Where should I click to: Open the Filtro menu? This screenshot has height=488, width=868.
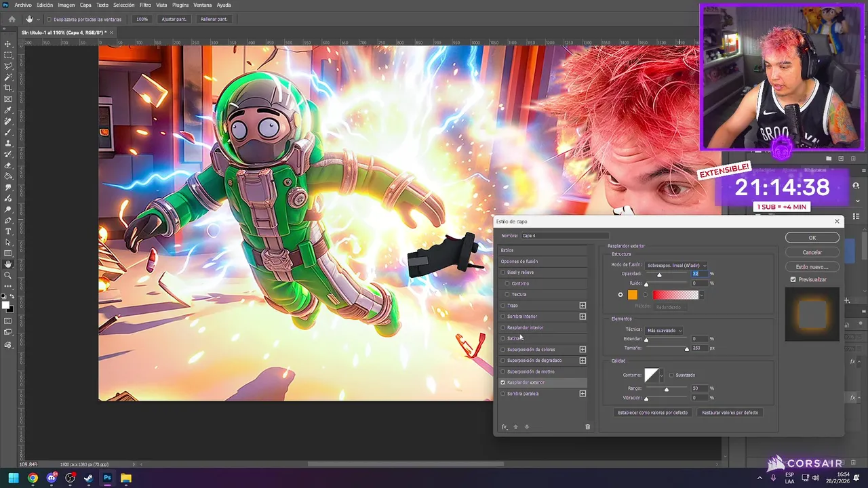pyautogui.click(x=145, y=5)
